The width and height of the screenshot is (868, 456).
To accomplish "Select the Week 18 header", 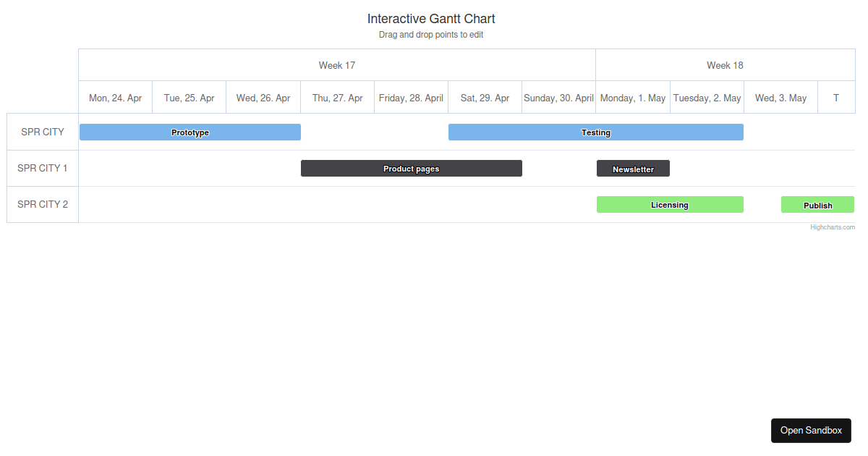I will point(725,65).
